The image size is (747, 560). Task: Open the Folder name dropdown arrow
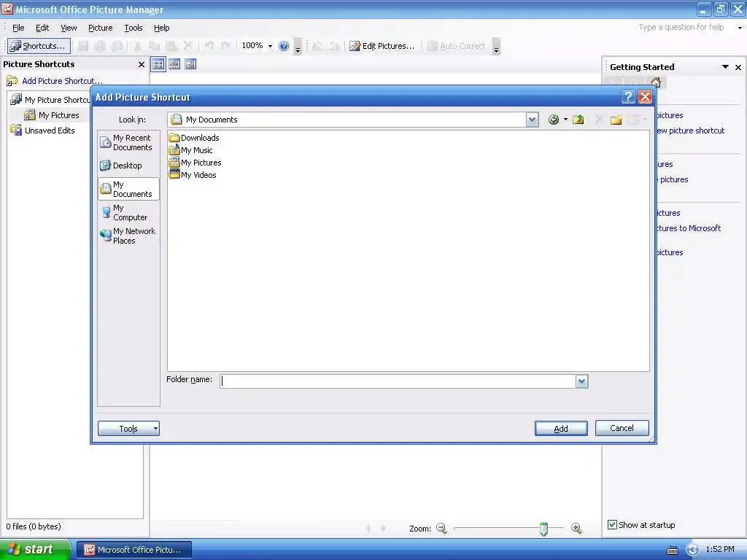click(x=581, y=381)
